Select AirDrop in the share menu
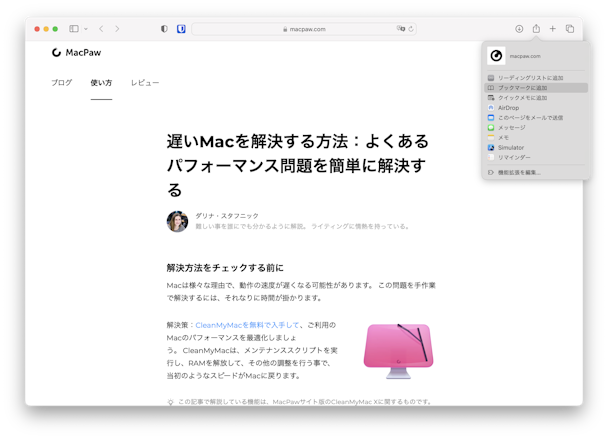This screenshot has height=439, width=608. (x=536, y=108)
